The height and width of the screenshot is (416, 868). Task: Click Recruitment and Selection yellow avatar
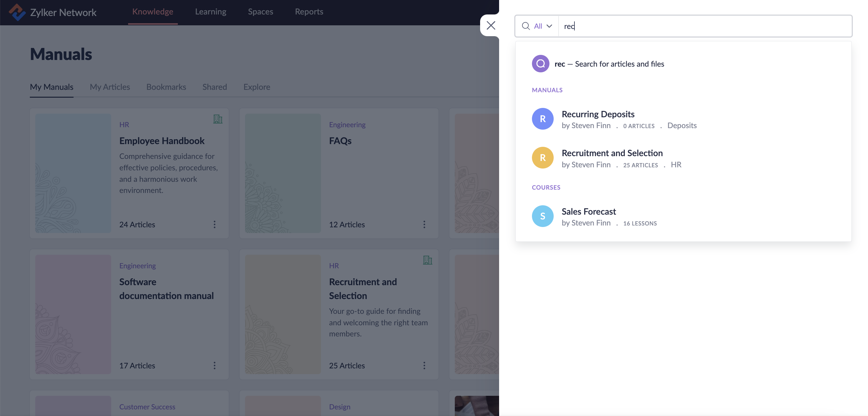click(x=542, y=158)
